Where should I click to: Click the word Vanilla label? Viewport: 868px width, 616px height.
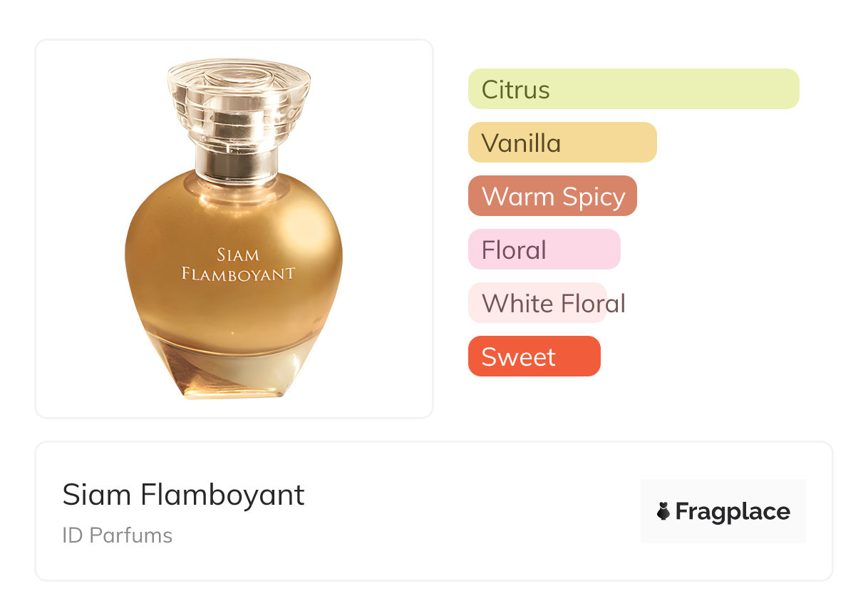coord(522,143)
